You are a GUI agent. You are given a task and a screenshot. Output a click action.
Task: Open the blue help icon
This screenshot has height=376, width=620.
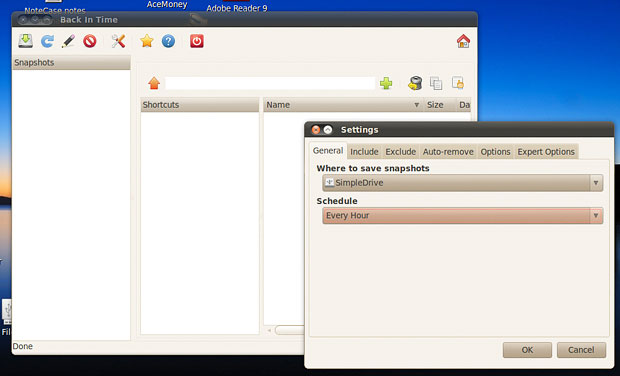click(x=168, y=41)
